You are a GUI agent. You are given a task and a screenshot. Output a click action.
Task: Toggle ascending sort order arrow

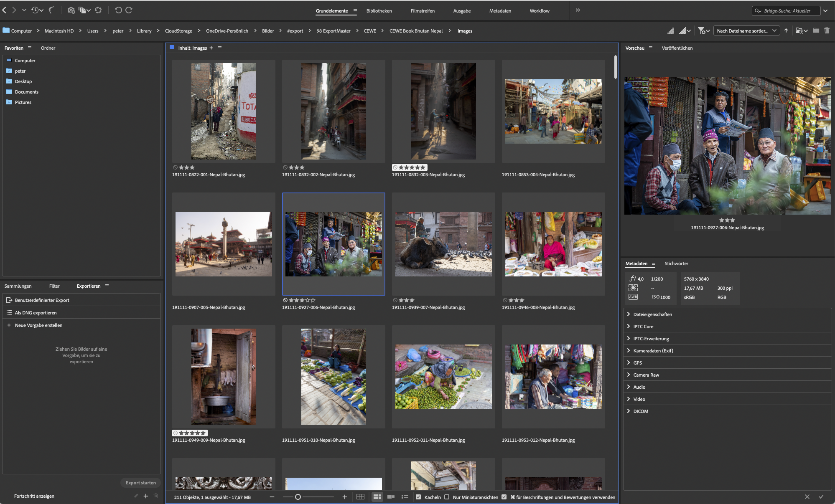[x=786, y=30]
